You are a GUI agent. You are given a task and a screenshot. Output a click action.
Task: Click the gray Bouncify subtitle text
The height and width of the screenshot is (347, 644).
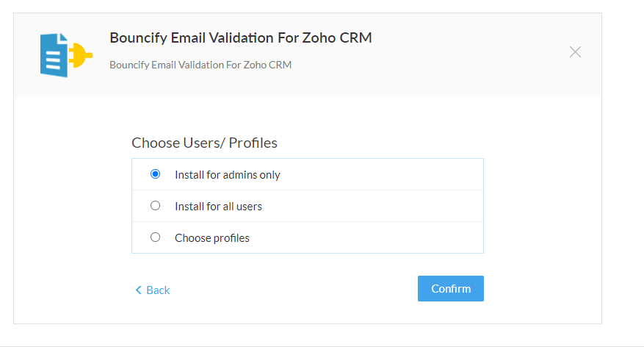pyautogui.click(x=200, y=65)
